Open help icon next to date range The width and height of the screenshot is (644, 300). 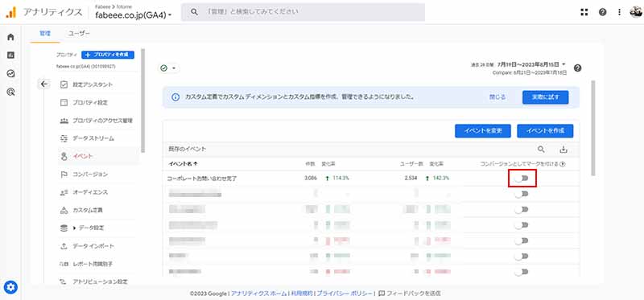[x=577, y=68]
